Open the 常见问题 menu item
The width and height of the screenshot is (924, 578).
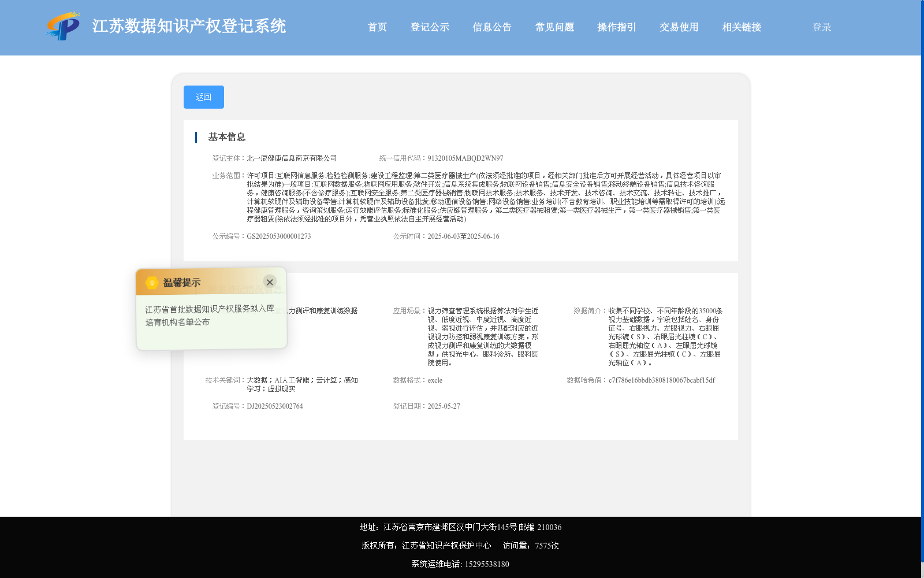click(x=554, y=27)
